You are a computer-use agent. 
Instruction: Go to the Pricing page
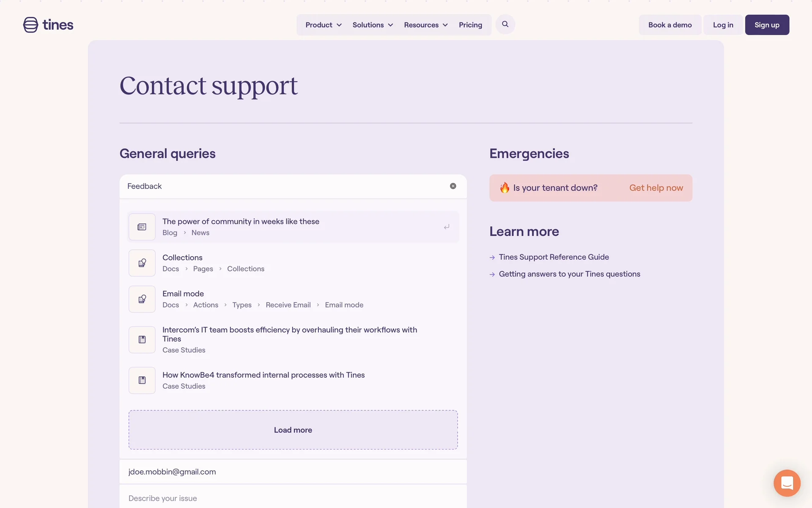coord(470,25)
